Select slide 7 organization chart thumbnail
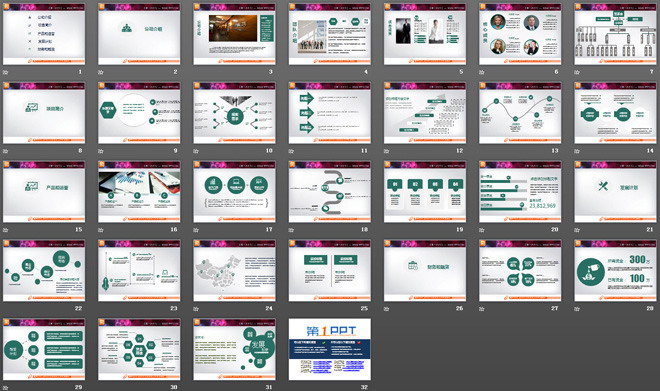 [615, 34]
